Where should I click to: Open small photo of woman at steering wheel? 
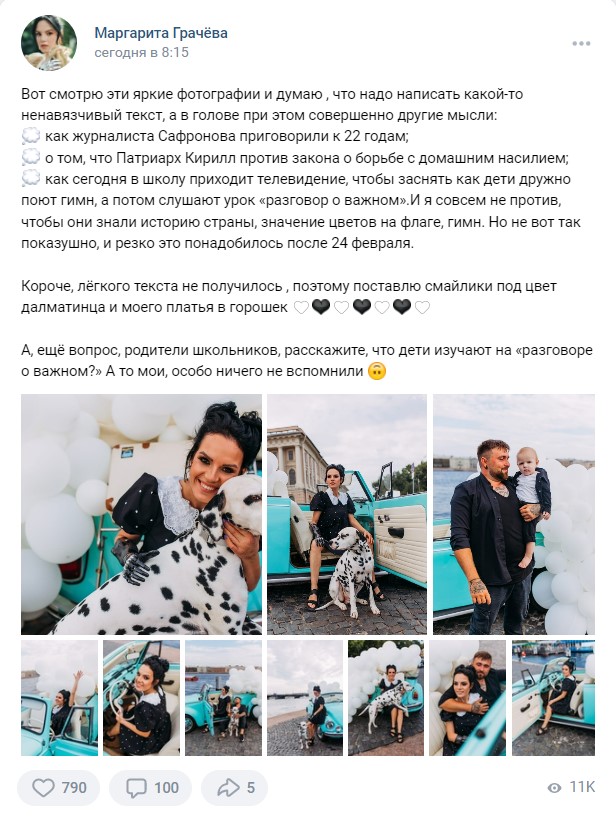pyautogui.click(x=141, y=698)
